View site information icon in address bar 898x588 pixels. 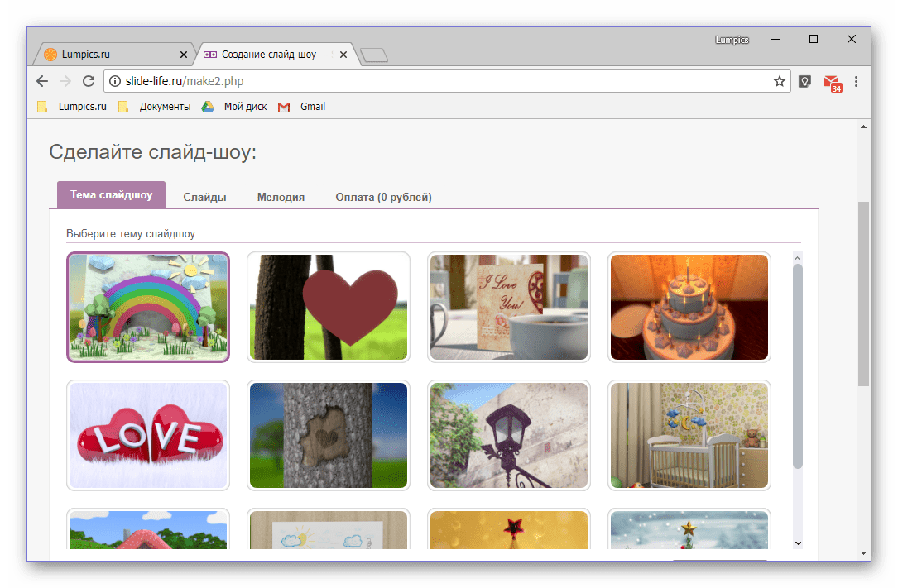(115, 81)
